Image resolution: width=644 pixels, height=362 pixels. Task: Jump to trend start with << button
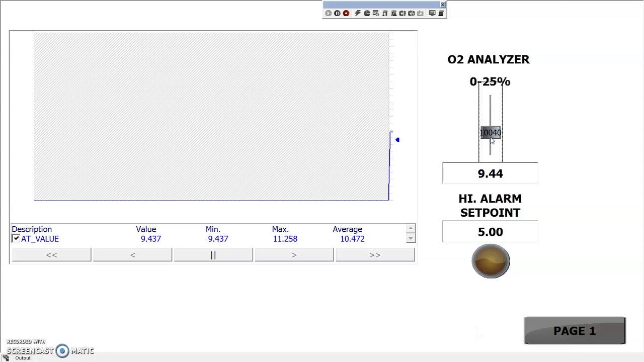52,255
